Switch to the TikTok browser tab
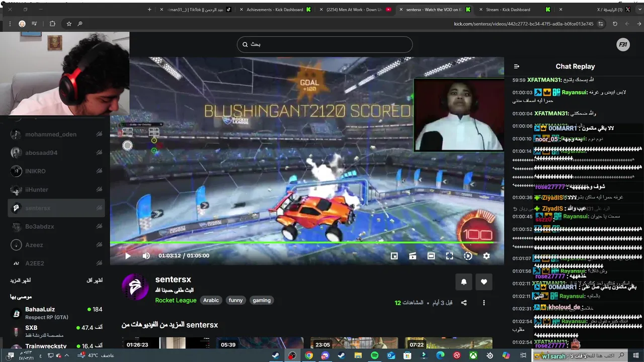Screen dimensions: 644x362 pos(196,9)
